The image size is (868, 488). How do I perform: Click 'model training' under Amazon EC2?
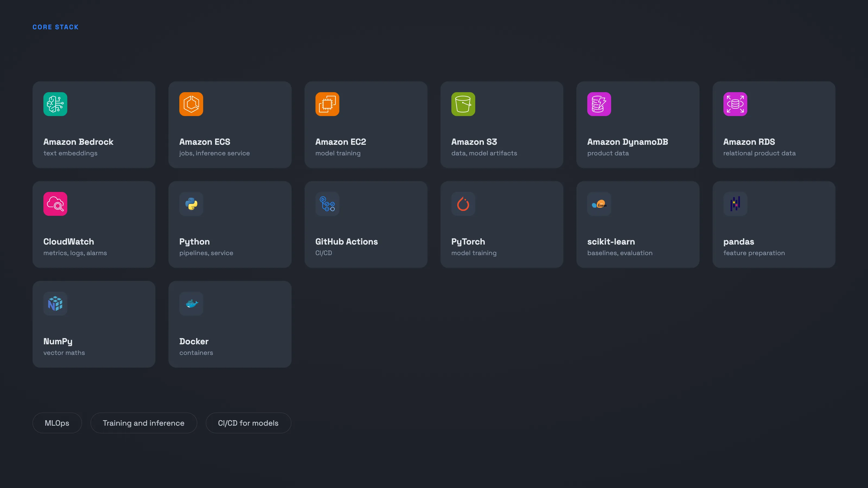338,153
